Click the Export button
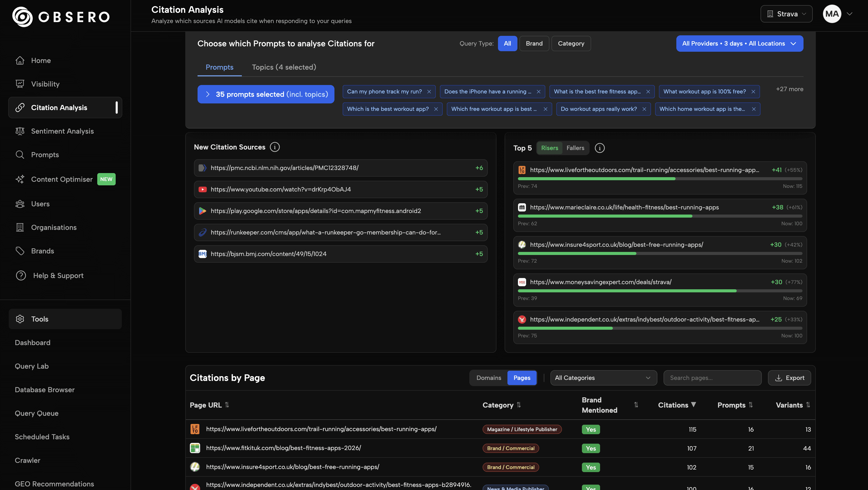The image size is (868, 490). [x=789, y=378]
